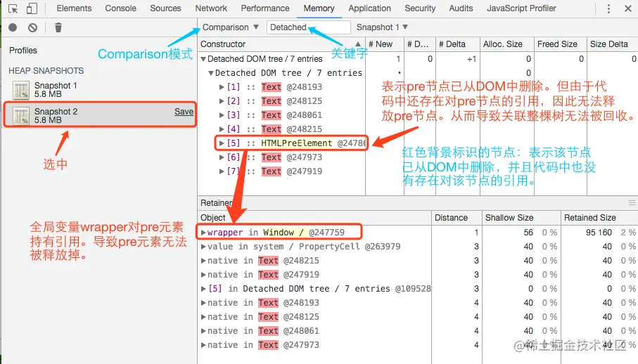Expand entry [3] Text @248061

(x=222, y=115)
